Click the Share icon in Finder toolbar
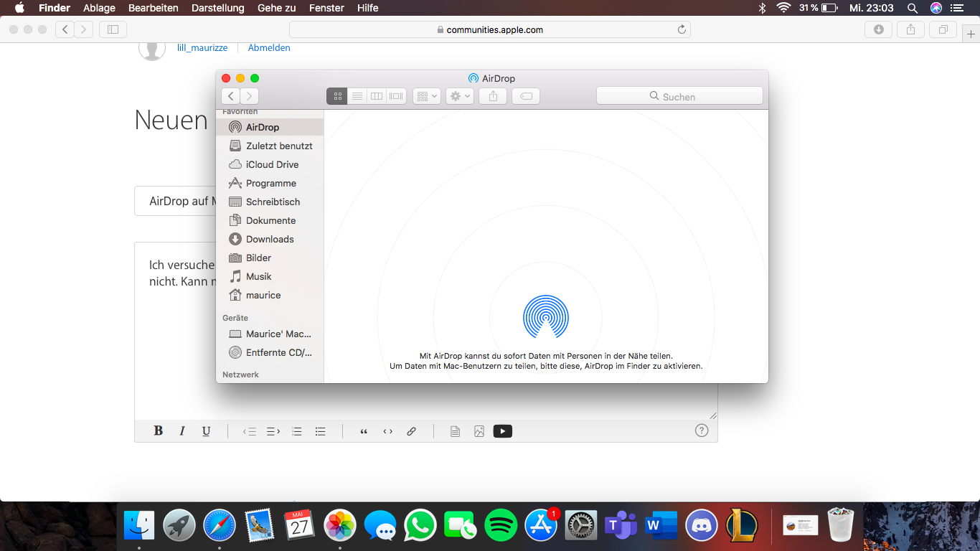 [x=493, y=96]
